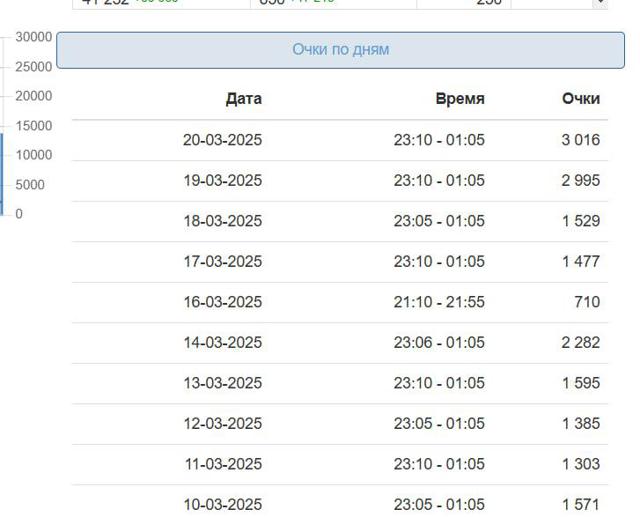Click the 710 points value
Image resolution: width=640 pixels, height=517 pixels.
tap(587, 302)
